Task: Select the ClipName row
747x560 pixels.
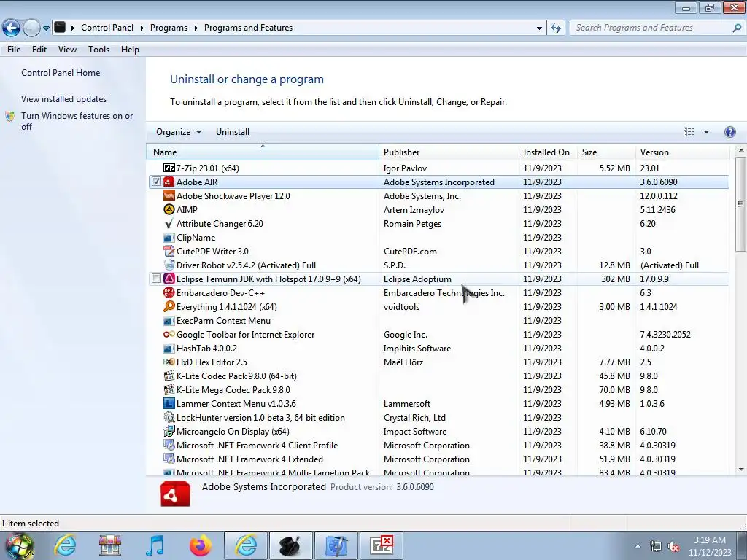Action: 438,237
